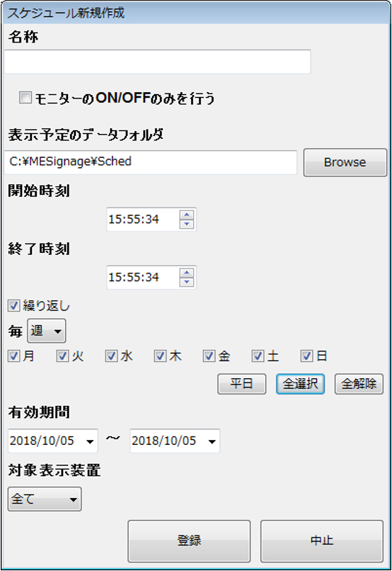The image size is (392, 571).
Task: Uncheck the 日 Sunday checkbox
Action: pos(306,356)
